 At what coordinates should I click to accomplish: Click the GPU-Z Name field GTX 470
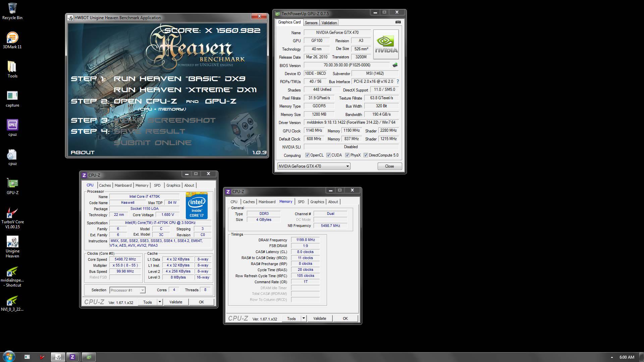coord(337,33)
